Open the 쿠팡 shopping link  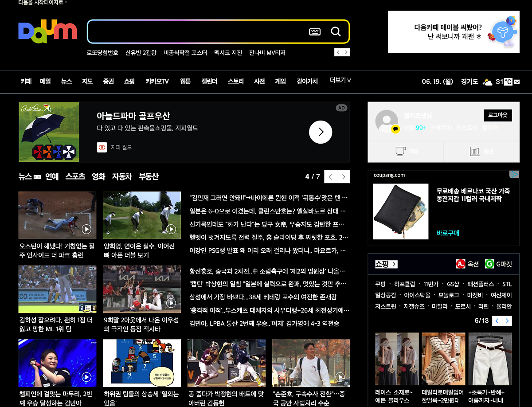(380, 284)
